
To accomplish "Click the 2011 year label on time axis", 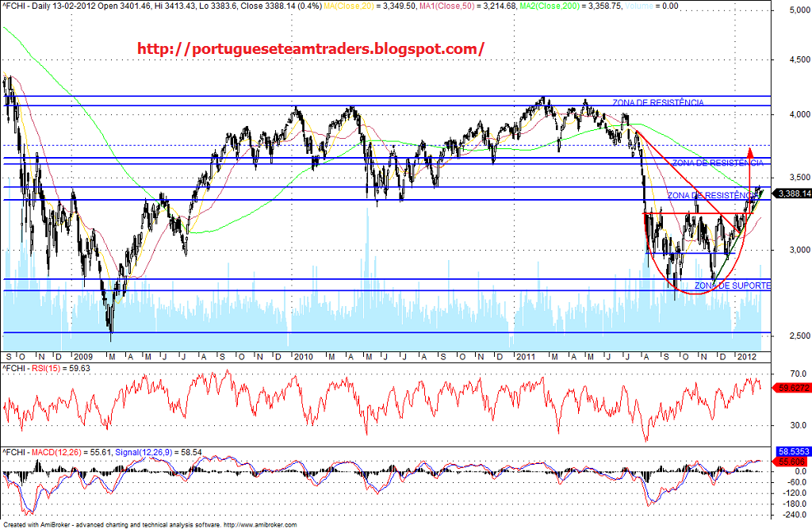I will 526,356.
